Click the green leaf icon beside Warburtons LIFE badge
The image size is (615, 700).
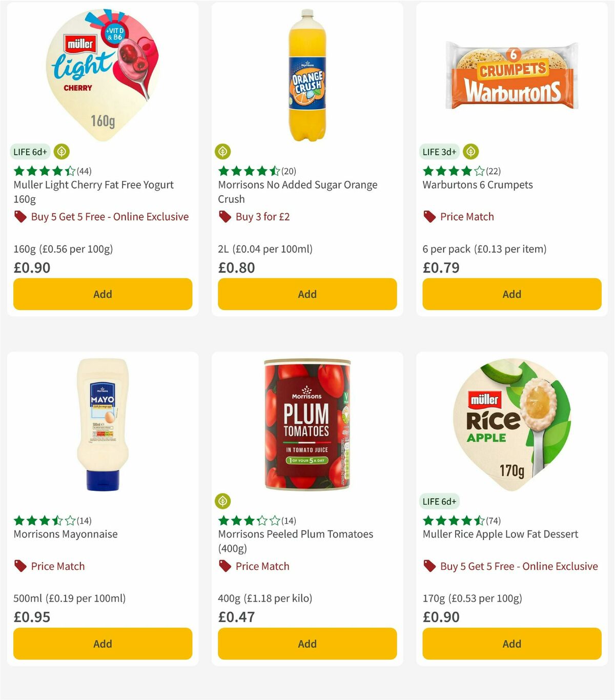pyautogui.click(x=470, y=152)
